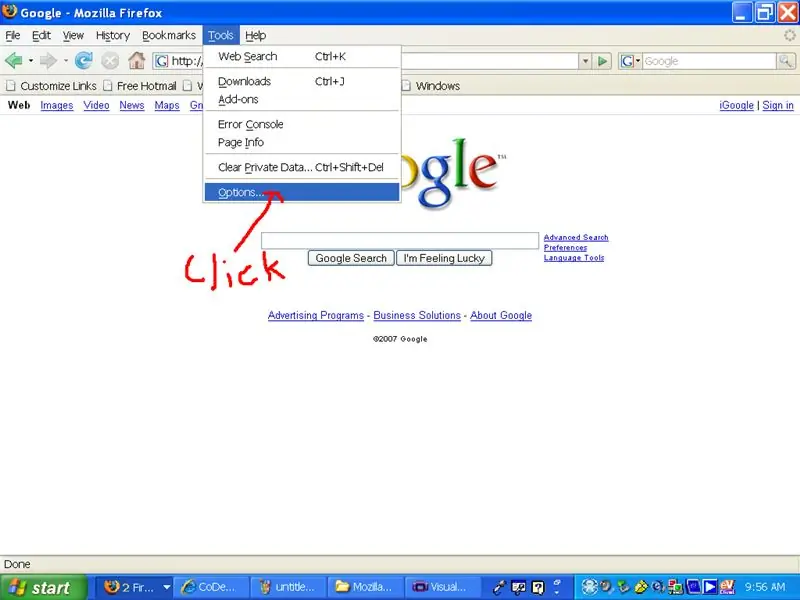Image resolution: width=800 pixels, height=600 pixels.
Task: Click the 9:56 AM clock
Action: coord(764,587)
